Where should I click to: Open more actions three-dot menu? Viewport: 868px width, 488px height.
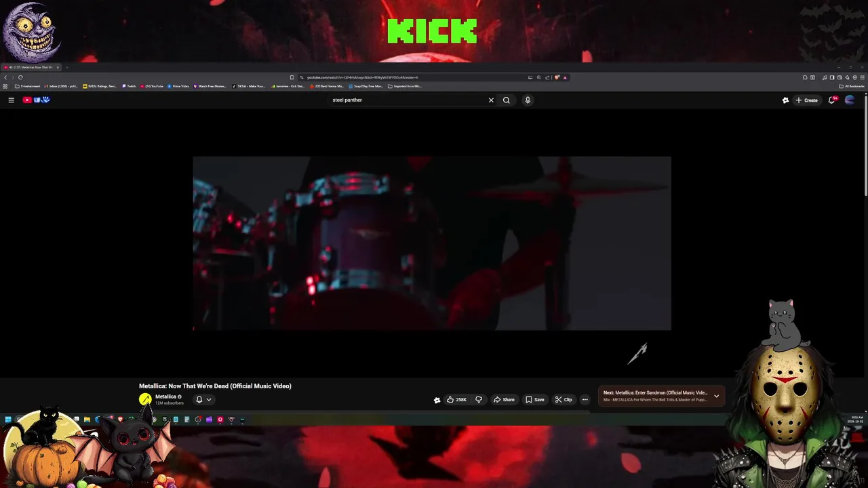pos(585,399)
